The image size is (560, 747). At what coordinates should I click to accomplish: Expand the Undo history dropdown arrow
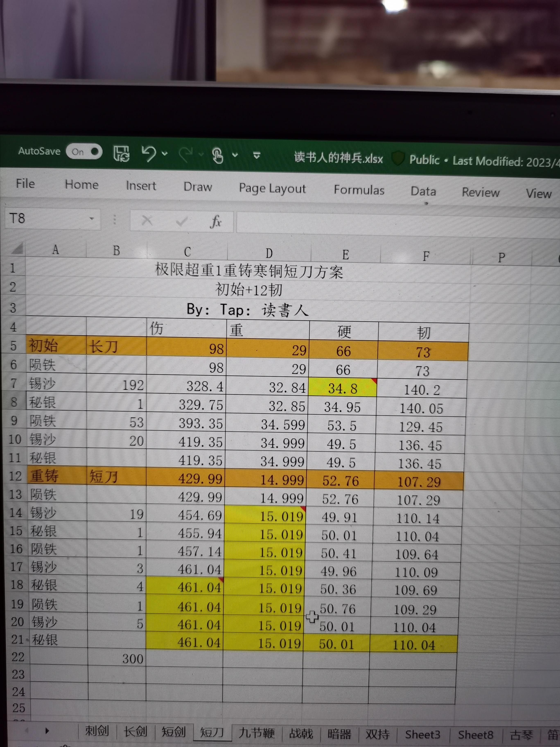[165, 154]
